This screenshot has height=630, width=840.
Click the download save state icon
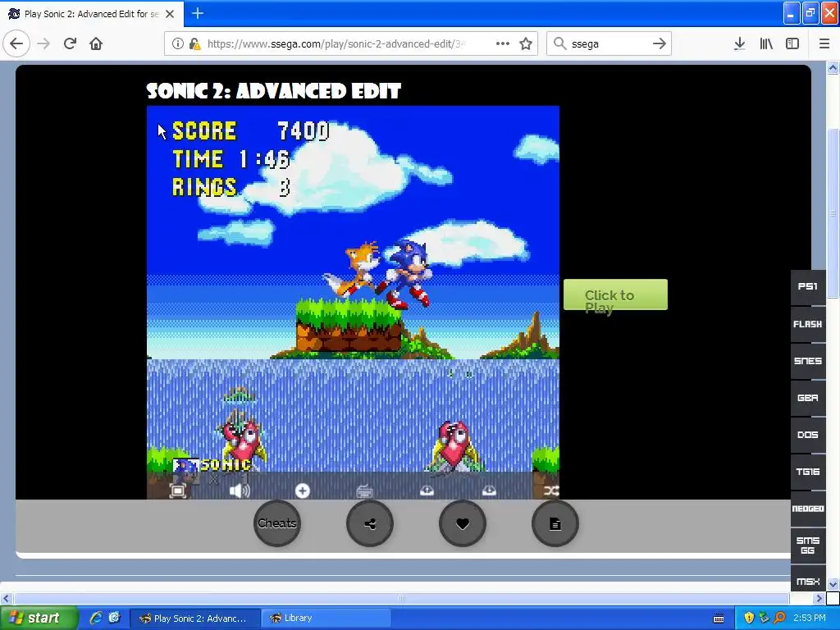(489, 491)
